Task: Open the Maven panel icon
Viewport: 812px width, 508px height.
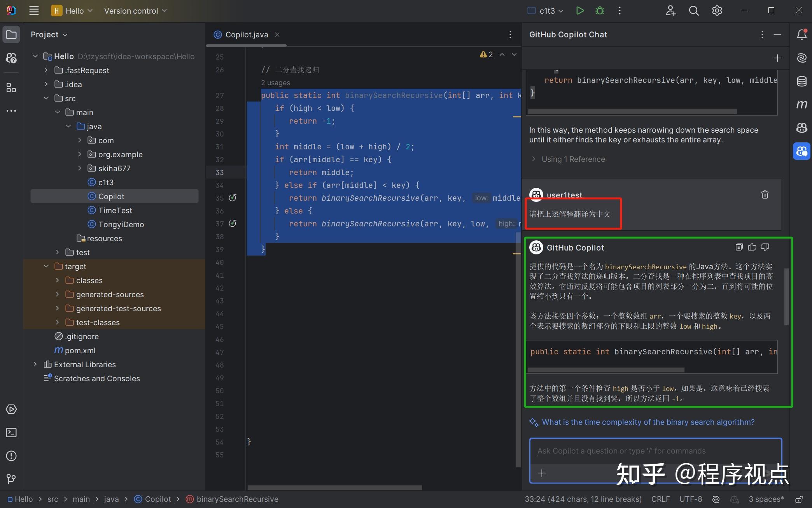Action: (801, 104)
